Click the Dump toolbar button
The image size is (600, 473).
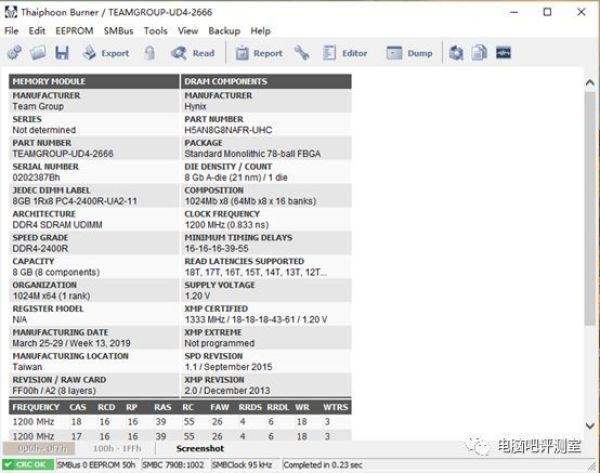[x=409, y=53]
